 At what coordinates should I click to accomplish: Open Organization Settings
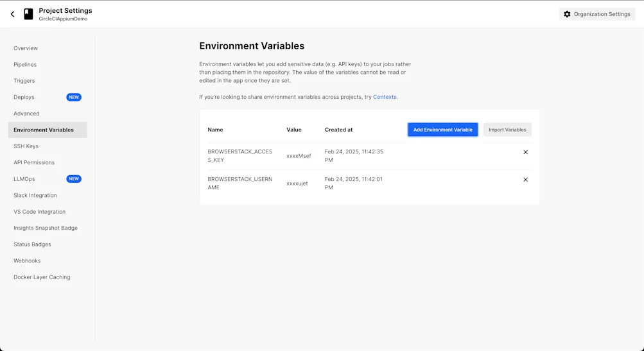(597, 14)
